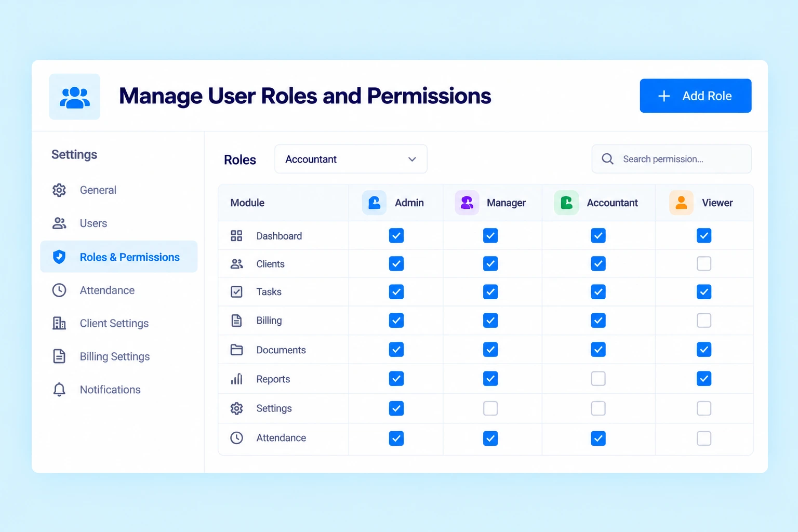Click the bell icon for Notifications
The height and width of the screenshot is (532, 798).
tap(59, 390)
